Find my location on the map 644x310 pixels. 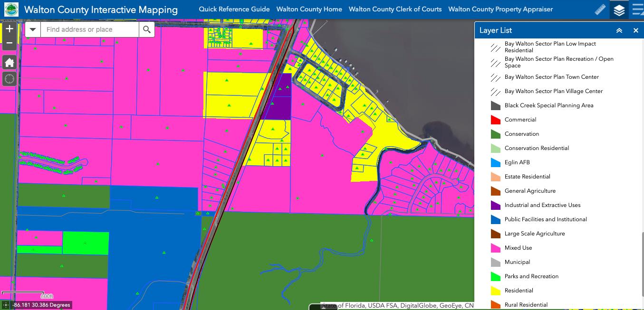pos(10,78)
